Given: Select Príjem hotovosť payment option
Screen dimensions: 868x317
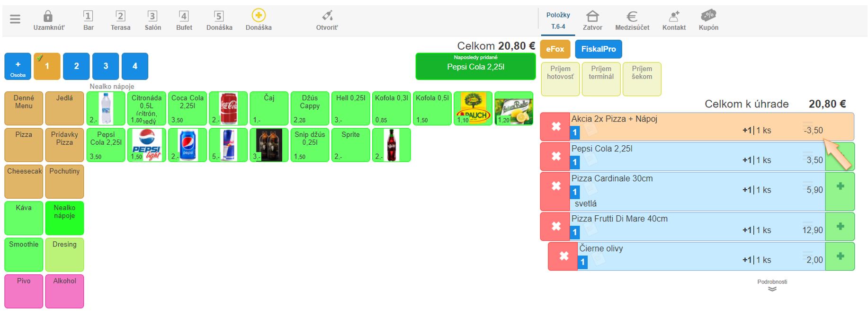Looking at the screenshot, I should 560,79.
